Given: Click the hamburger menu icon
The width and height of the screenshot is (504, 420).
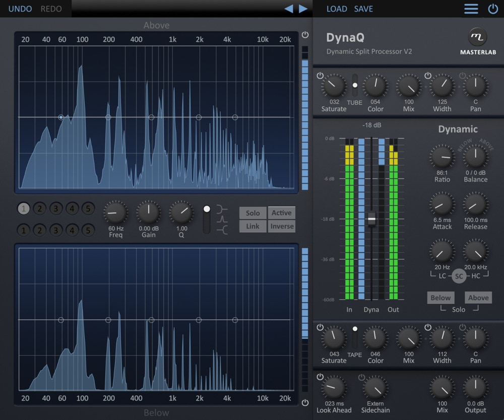Looking at the screenshot, I should click(471, 9).
